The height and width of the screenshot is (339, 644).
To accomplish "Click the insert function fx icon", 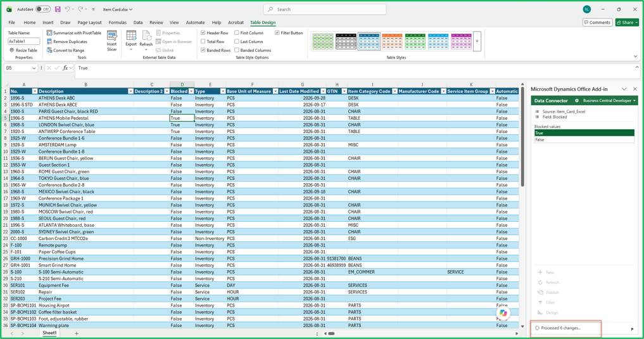I will [65, 68].
